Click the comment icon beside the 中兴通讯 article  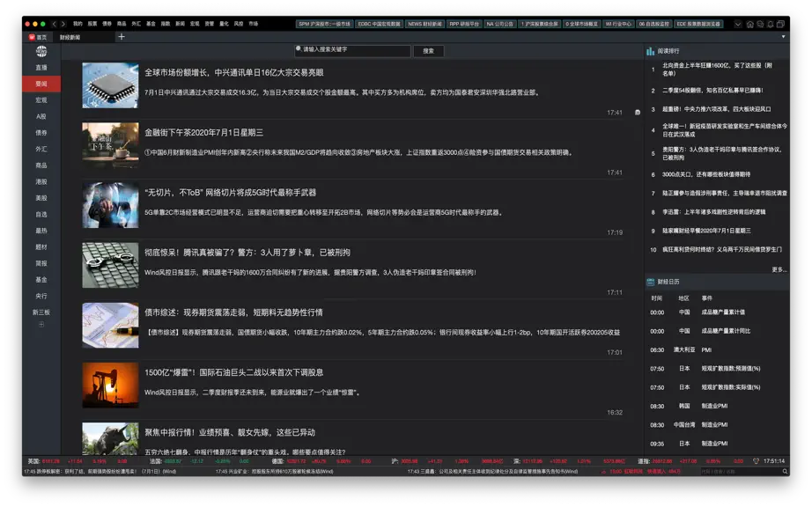(638, 113)
